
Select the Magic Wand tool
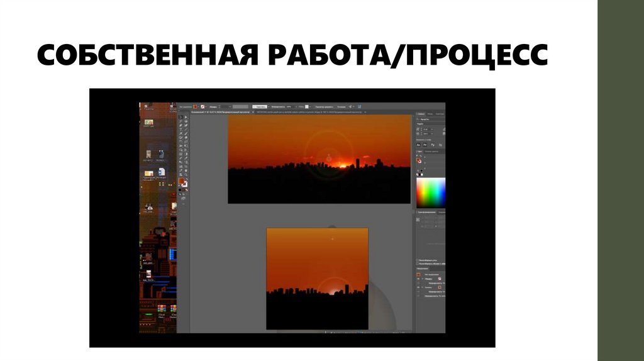tap(180, 121)
